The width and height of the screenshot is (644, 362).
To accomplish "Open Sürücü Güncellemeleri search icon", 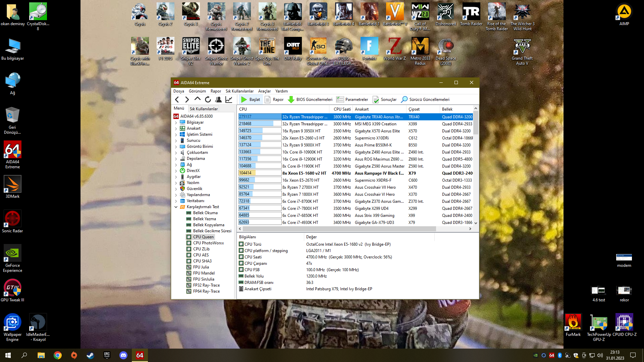I will tap(405, 100).
